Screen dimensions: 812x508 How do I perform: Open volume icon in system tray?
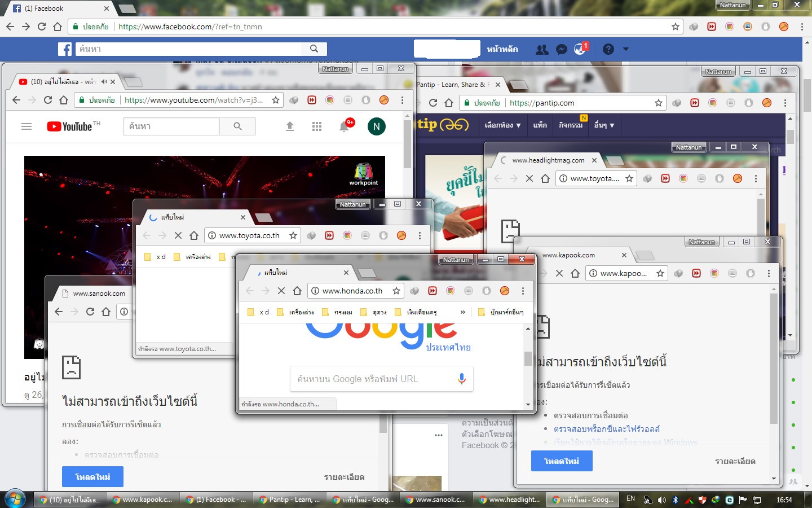click(662, 500)
